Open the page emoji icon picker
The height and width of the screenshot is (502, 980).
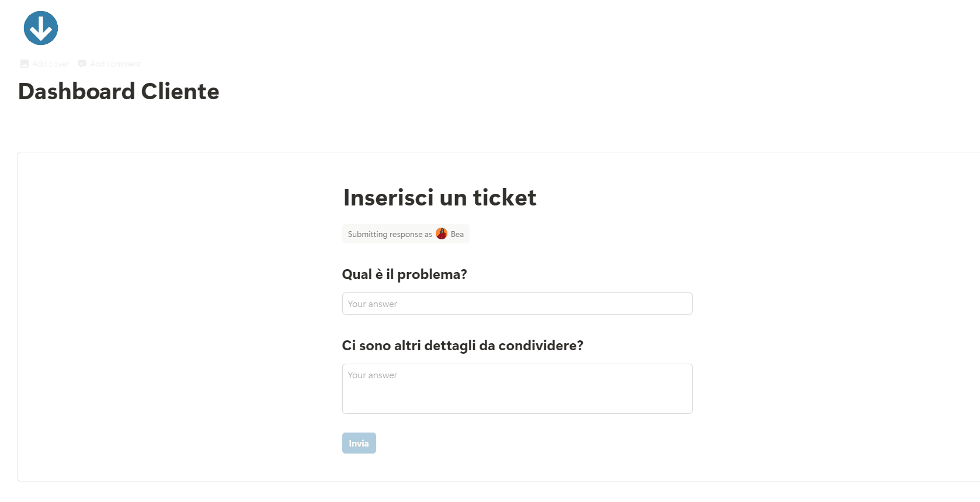(x=40, y=27)
